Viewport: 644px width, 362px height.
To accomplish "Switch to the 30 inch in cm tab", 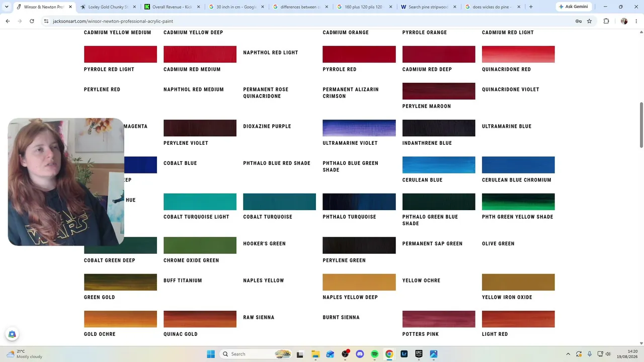I will (x=236, y=7).
